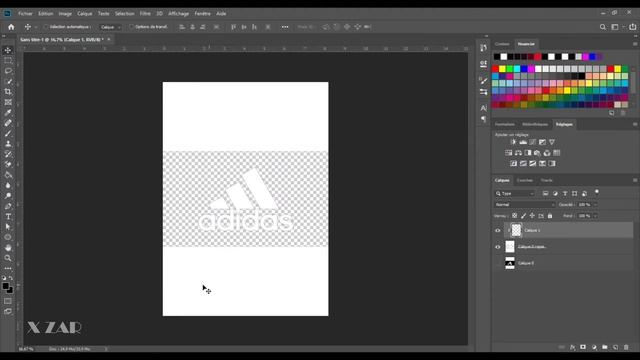Add a Curves adjustment

click(533, 142)
